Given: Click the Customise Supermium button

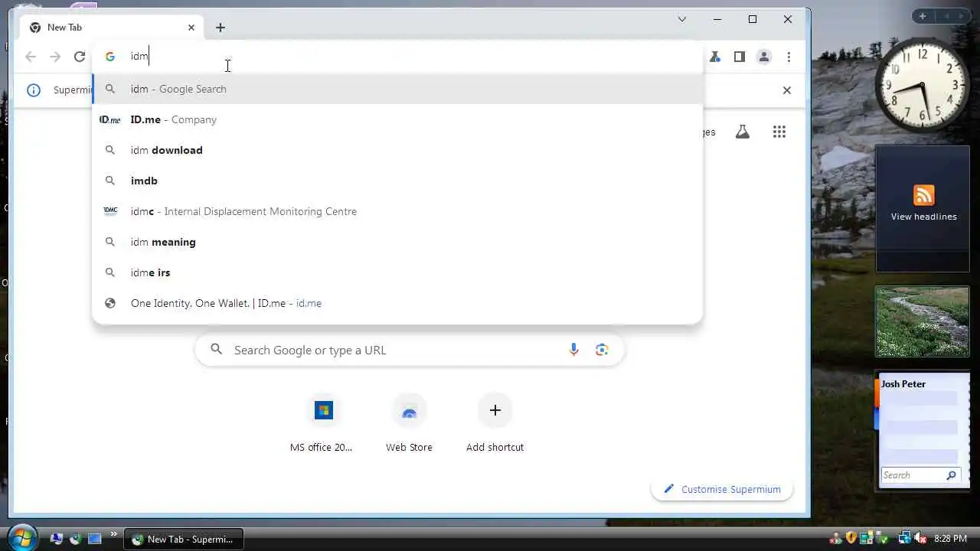Looking at the screenshot, I should coord(722,489).
